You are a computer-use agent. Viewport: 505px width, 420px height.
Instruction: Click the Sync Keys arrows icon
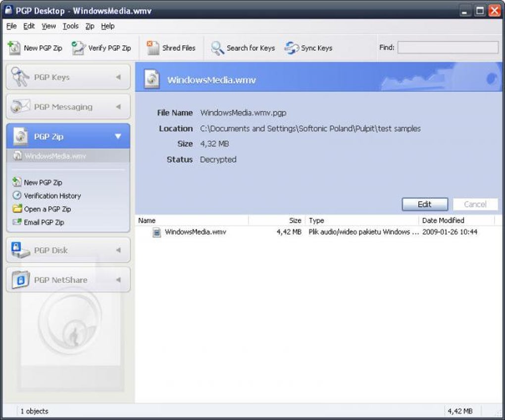pyautogui.click(x=292, y=48)
